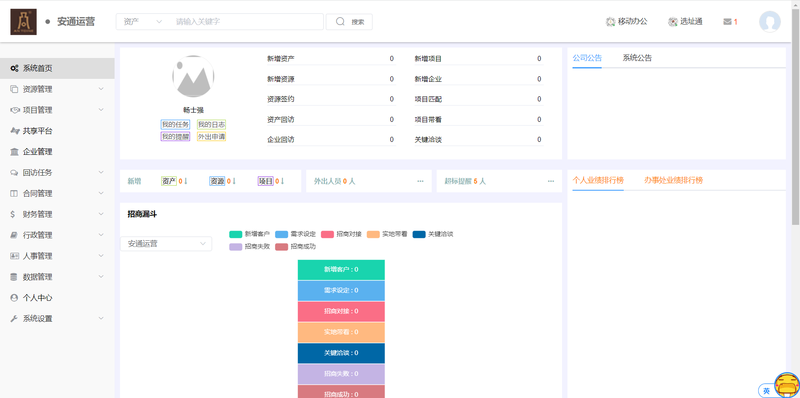This screenshot has width=800, height=398.
Task: Expand the 项目管理 menu chevron
Action: pos(101,110)
